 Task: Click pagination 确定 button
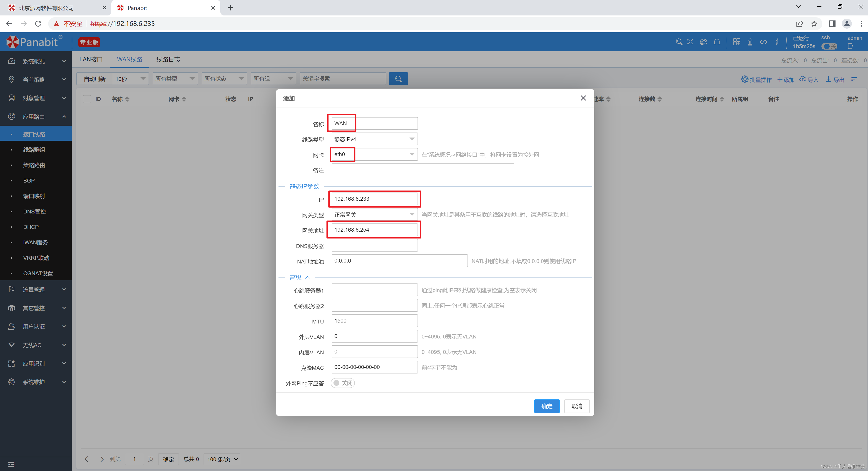click(169, 459)
